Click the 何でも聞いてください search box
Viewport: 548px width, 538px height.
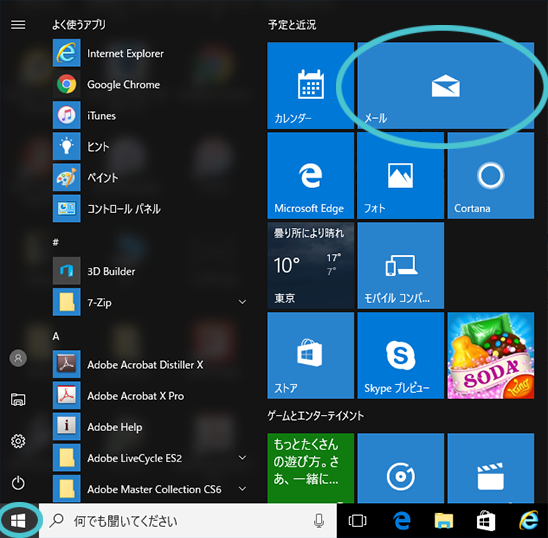[187, 521]
